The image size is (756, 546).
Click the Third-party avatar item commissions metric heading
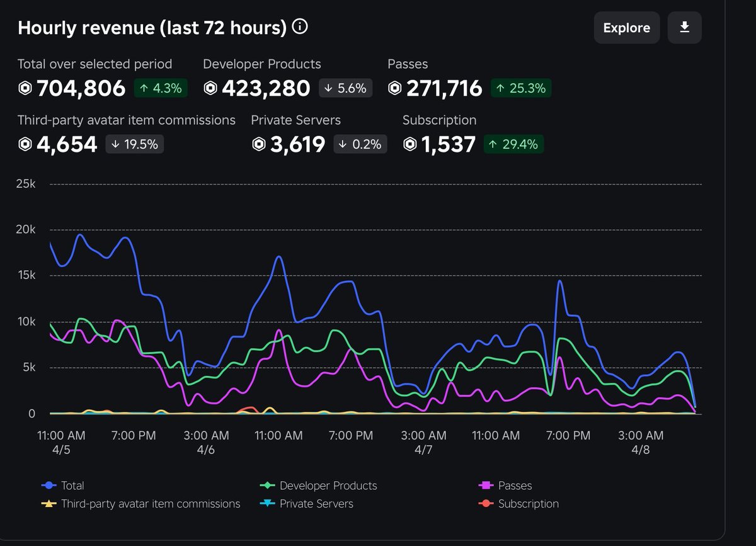(x=127, y=120)
